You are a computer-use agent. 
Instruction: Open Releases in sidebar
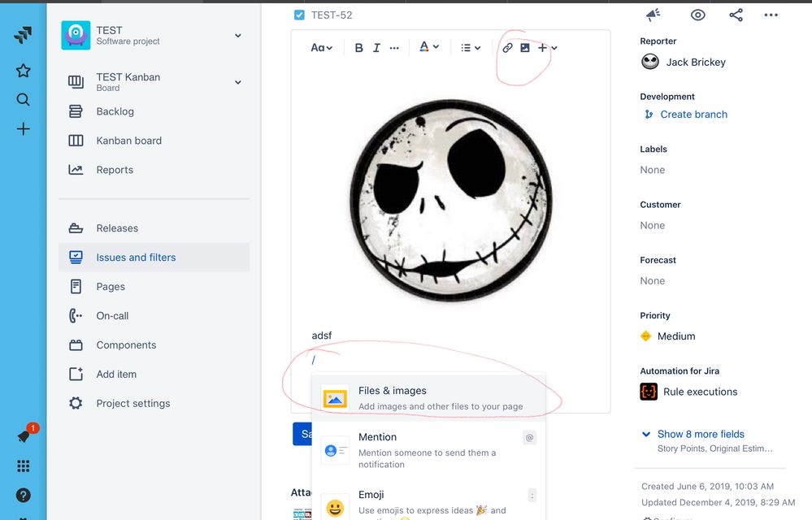(x=154, y=228)
